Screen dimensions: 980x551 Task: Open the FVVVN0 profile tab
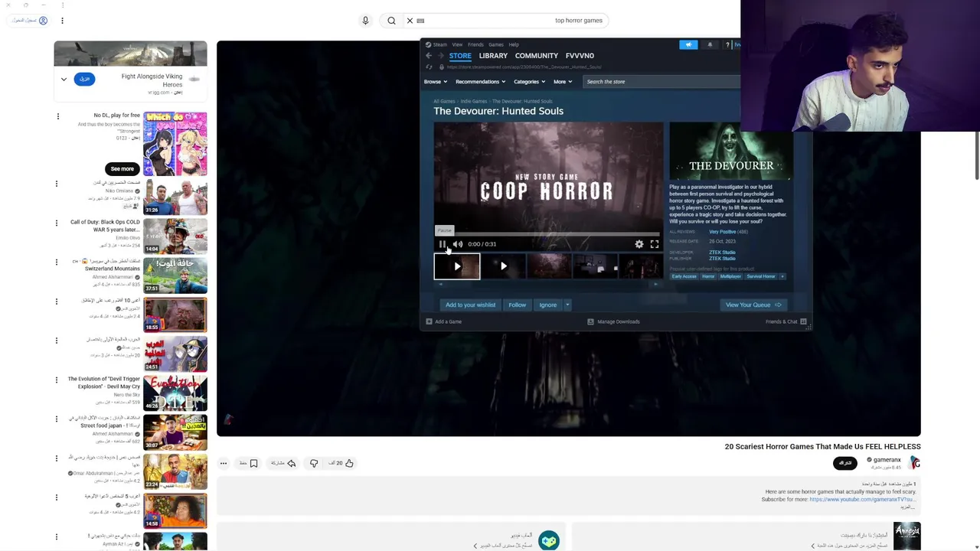click(580, 56)
